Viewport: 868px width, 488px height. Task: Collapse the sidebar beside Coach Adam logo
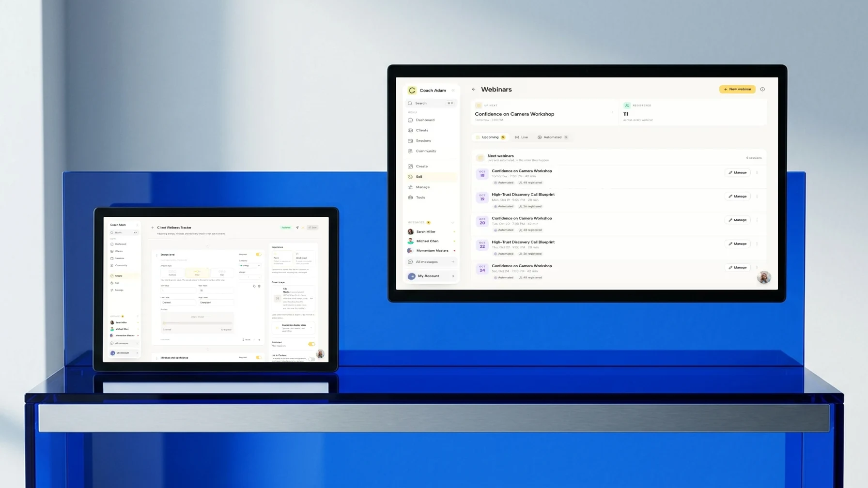[453, 91]
